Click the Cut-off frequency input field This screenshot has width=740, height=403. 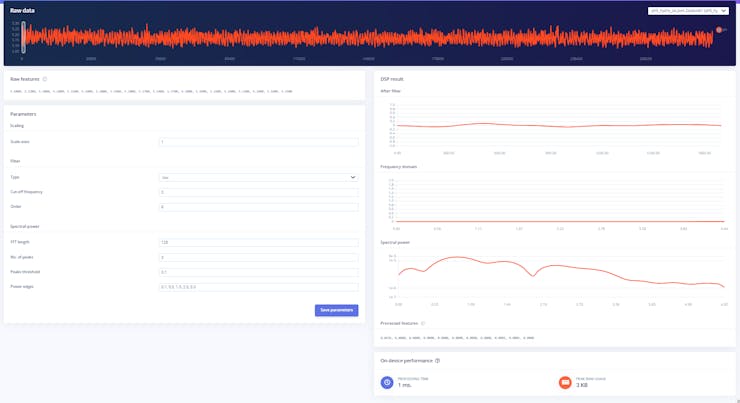(258, 192)
